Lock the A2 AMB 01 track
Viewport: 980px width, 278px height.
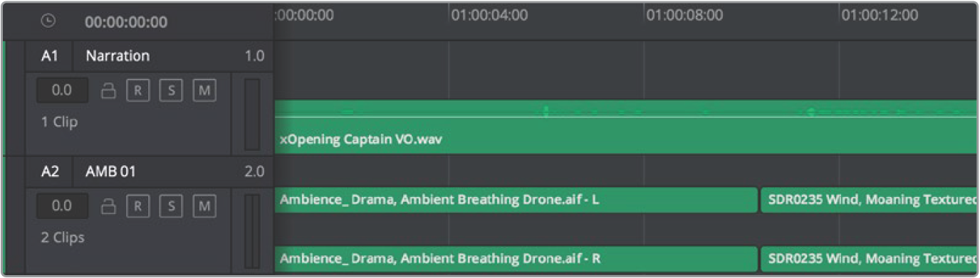coord(108,206)
